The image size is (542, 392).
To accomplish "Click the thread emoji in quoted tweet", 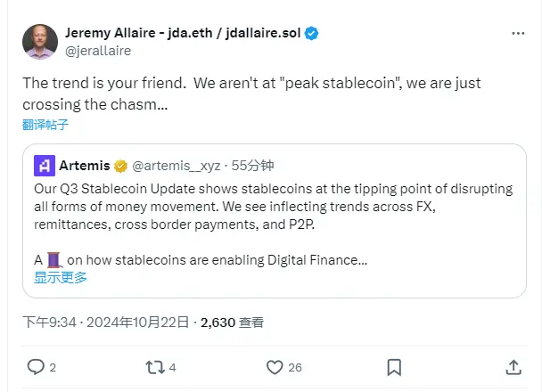I will coord(53,260).
